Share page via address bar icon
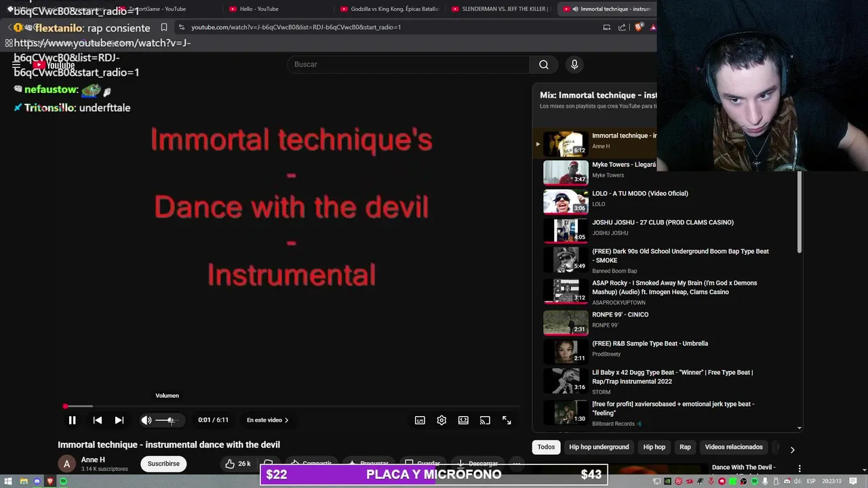868x488 pixels. [x=622, y=27]
